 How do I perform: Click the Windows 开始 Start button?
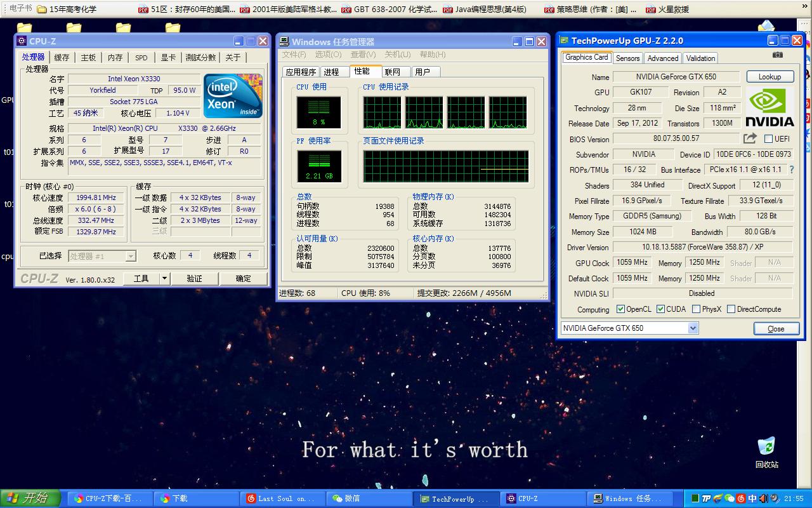click(x=30, y=498)
